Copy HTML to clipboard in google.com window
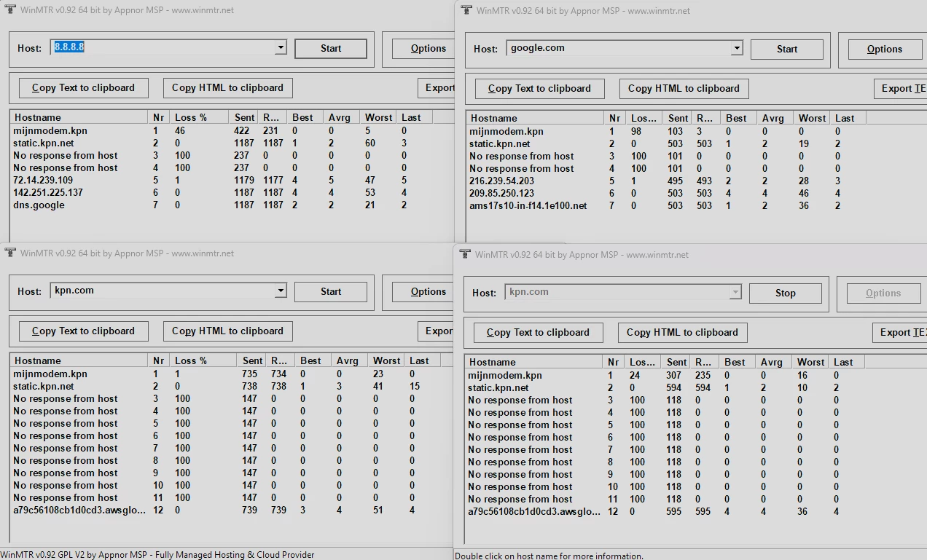This screenshot has height=560, width=927. click(x=684, y=89)
